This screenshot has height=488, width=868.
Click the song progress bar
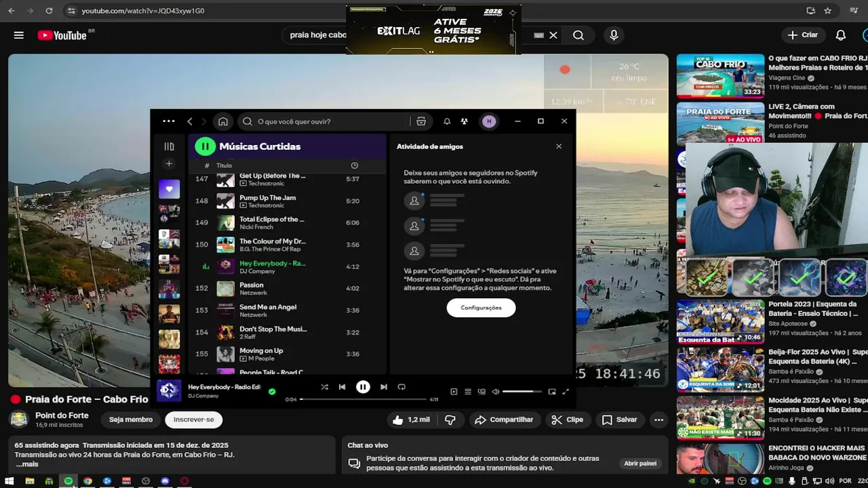(363, 399)
